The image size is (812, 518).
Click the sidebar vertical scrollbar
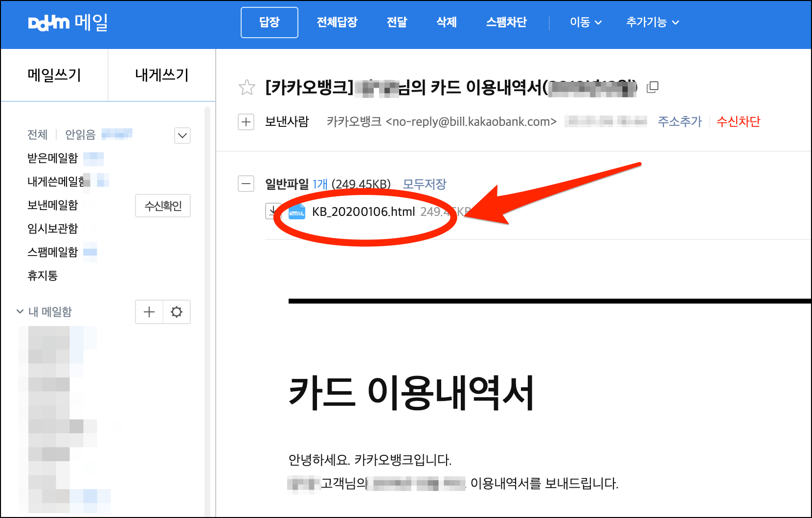tap(207, 311)
